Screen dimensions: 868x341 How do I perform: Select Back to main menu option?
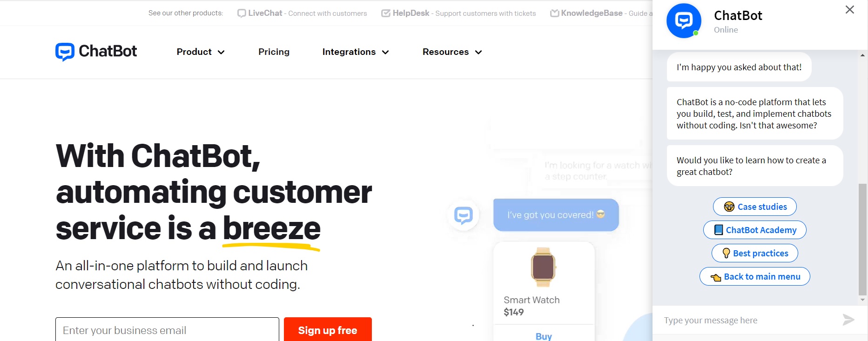(754, 276)
